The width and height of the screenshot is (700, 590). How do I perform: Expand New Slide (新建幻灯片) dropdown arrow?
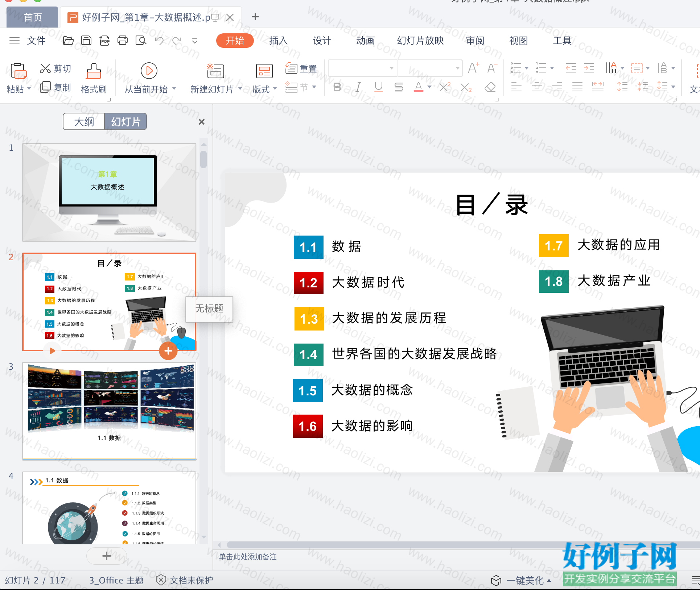pyautogui.click(x=240, y=88)
